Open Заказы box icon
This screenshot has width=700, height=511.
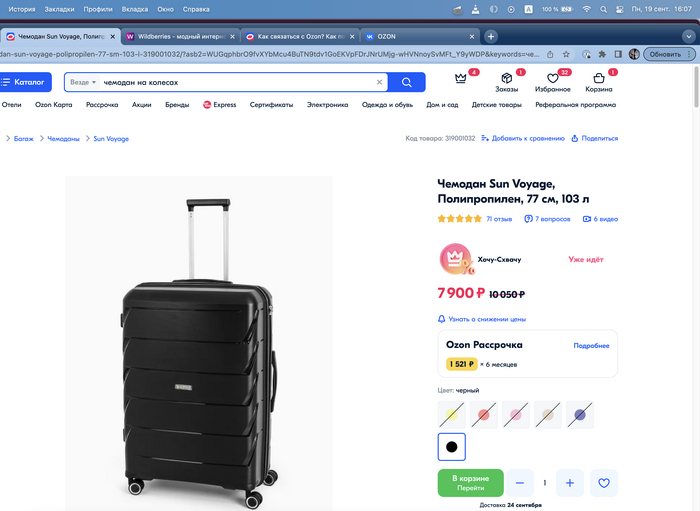click(506, 79)
